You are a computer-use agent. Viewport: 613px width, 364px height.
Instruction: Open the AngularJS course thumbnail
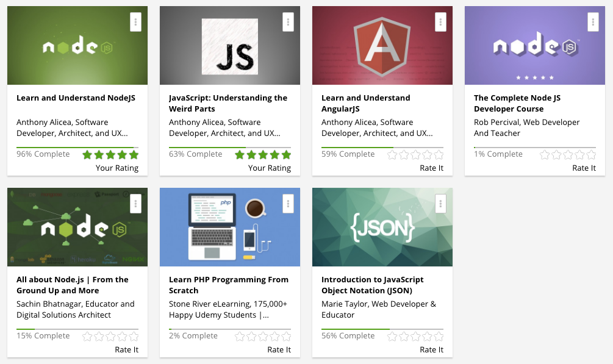(382, 45)
